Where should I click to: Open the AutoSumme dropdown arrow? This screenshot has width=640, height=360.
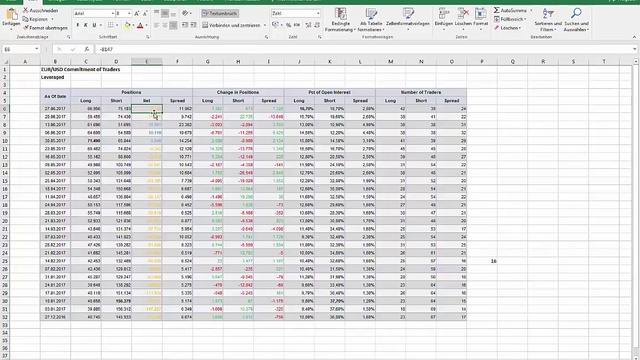pos(531,10)
